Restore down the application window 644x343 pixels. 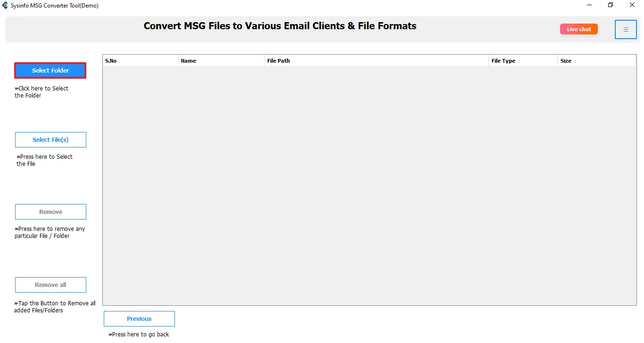[x=611, y=5]
